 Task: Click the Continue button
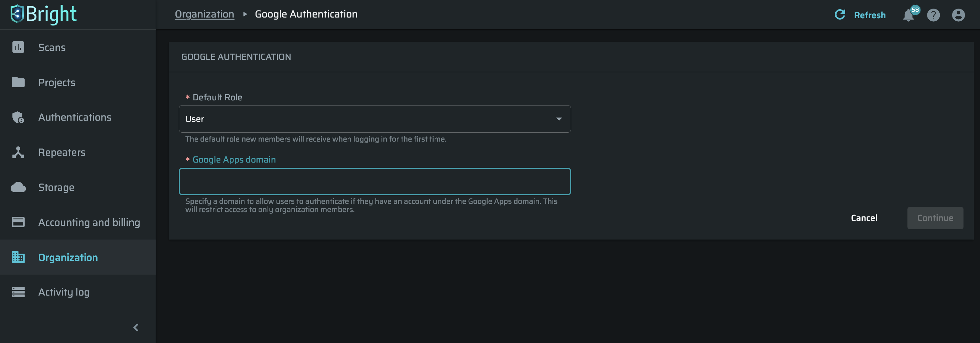pyautogui.click(x=935, y=218)
